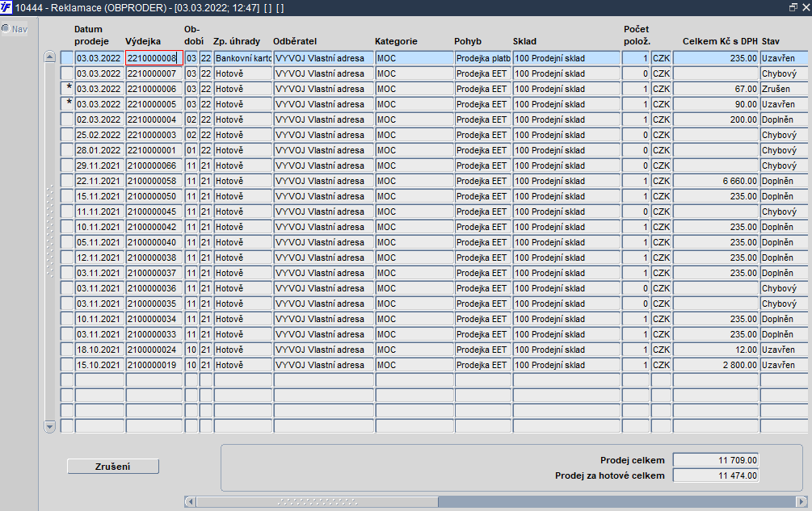
Task: Click the 200.00 total amount cell
Action: click(716, 119)
